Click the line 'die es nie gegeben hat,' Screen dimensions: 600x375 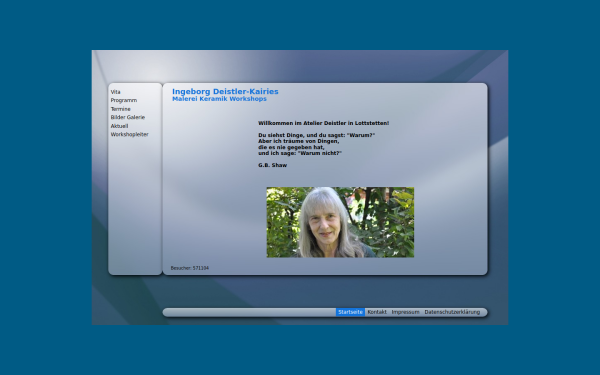pos(291,147)
